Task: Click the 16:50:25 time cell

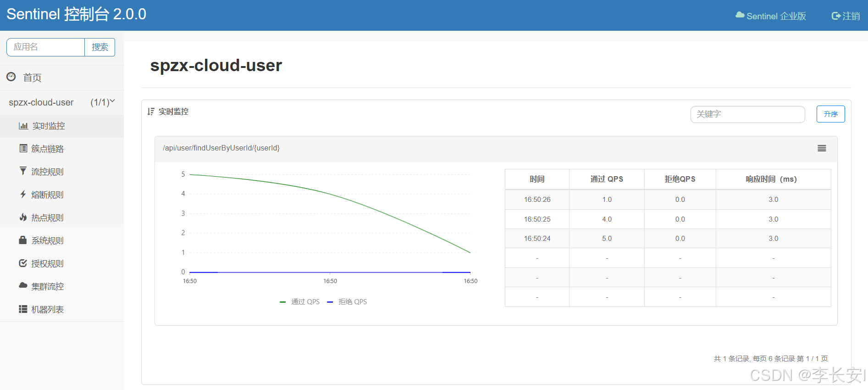Action: [x=537, y=219]
